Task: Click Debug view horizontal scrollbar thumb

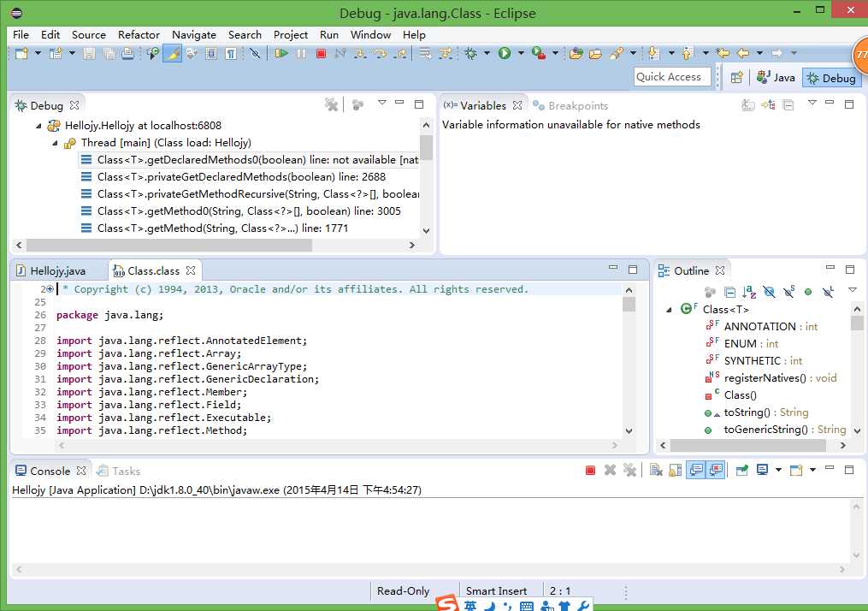Action: [168, 245]
